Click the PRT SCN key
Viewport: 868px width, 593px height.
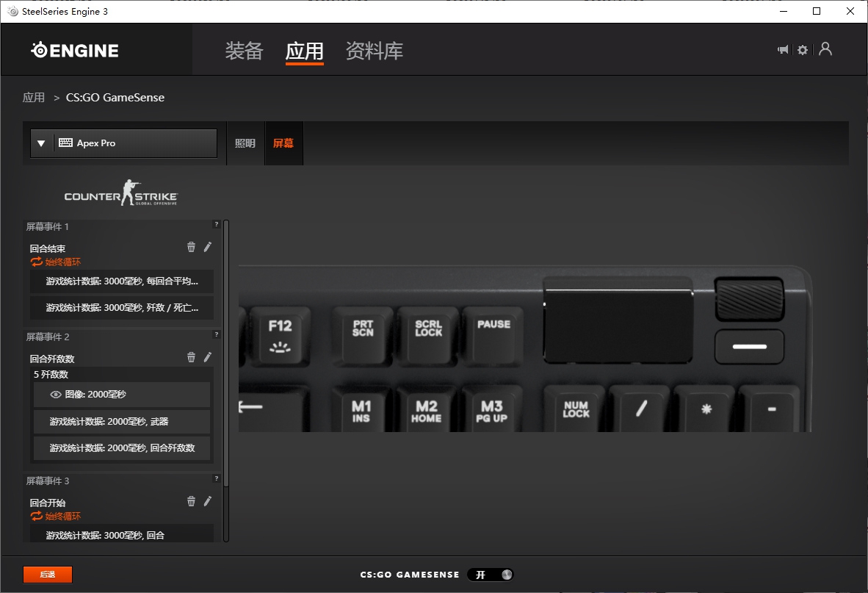pyautogui.click(x=364, y=336)
